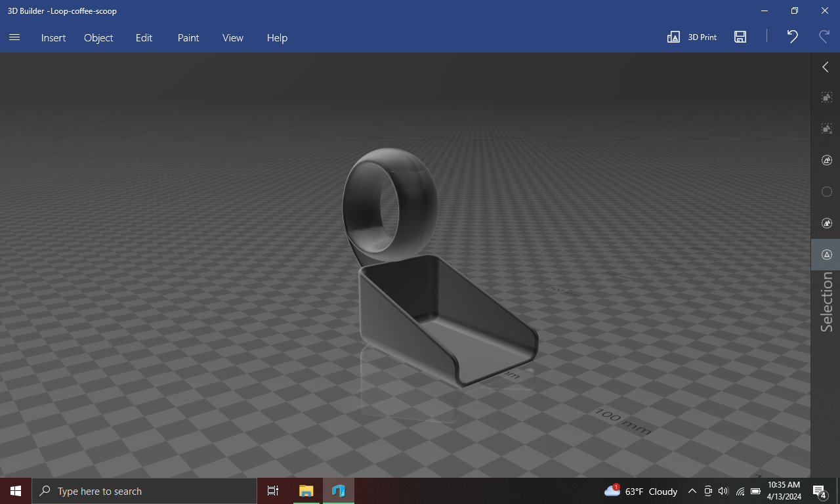This screenshot has width=840, height=504.
Task: Open File Explorer from the taskbar
Action: tap(305, 490)
